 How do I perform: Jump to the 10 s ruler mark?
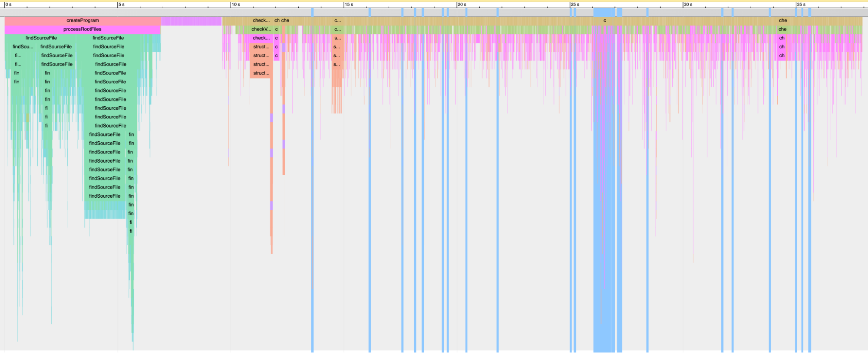pyautogui.click(x=235, y=4)
